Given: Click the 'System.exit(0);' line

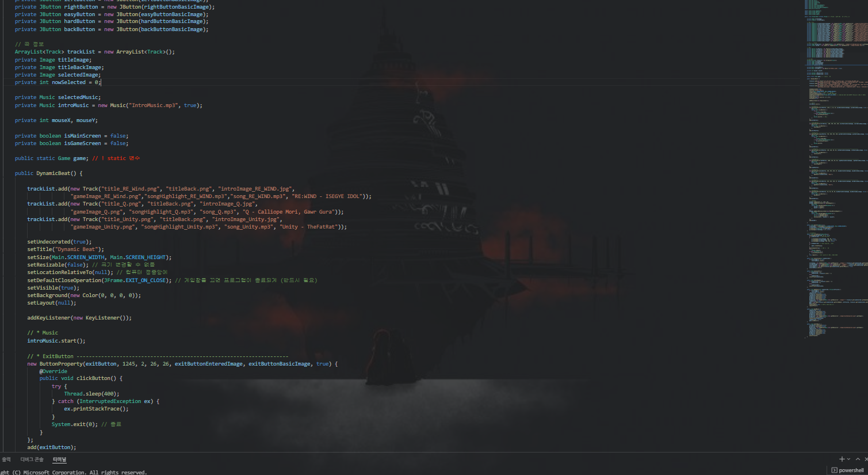Looking at the screenshot, I should pos(74,424).
